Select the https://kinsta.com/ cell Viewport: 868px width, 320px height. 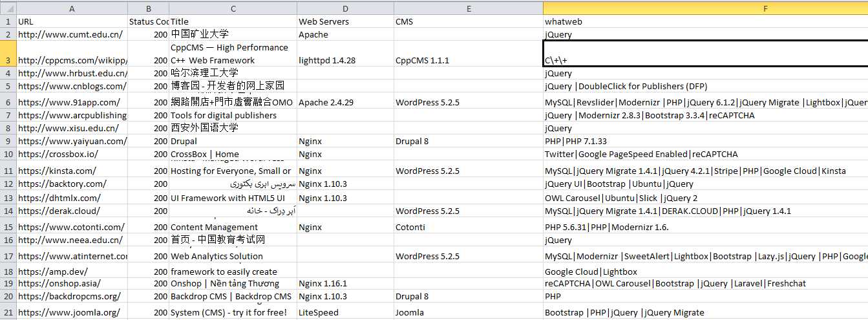coord(72,169)
